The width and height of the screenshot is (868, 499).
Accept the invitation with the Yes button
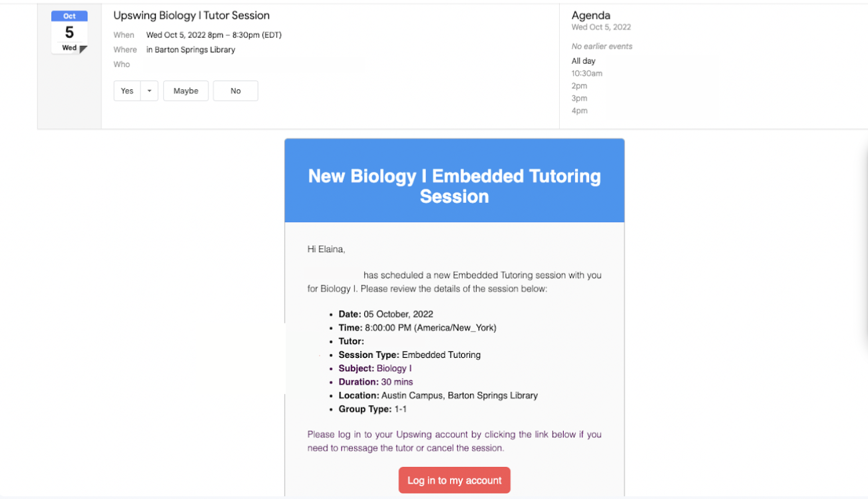[127, 91]
